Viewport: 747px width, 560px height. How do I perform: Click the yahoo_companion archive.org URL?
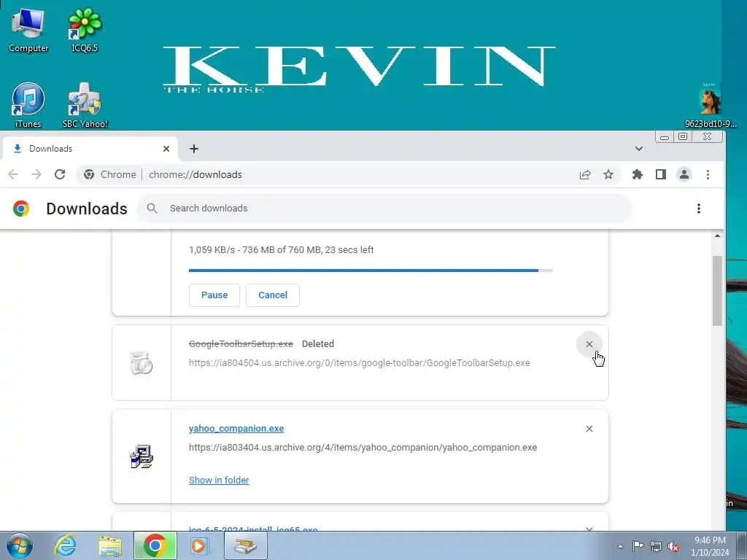pos(363,448)
